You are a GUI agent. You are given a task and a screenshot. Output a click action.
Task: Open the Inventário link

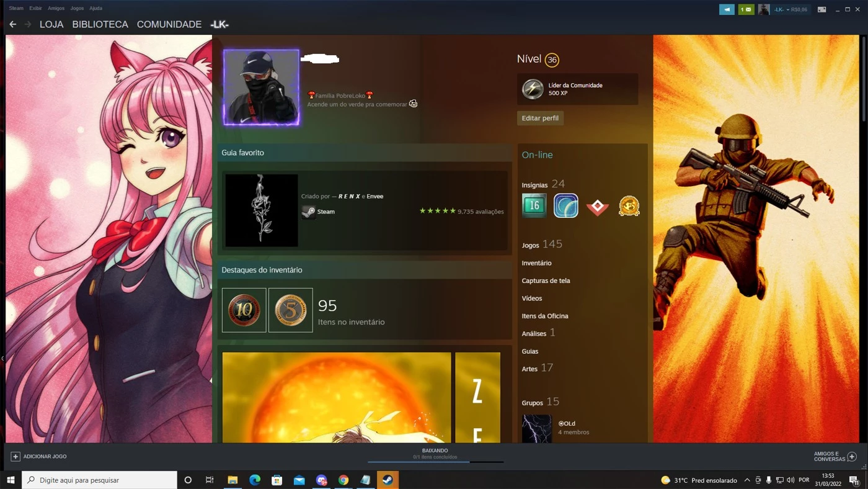[x=536, y=263]
